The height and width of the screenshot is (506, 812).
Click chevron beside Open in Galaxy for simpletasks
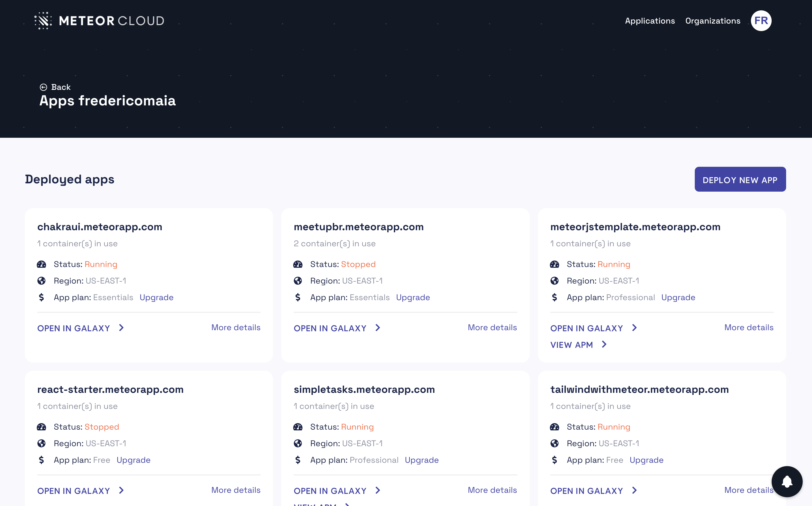click(x=378, y=491)
